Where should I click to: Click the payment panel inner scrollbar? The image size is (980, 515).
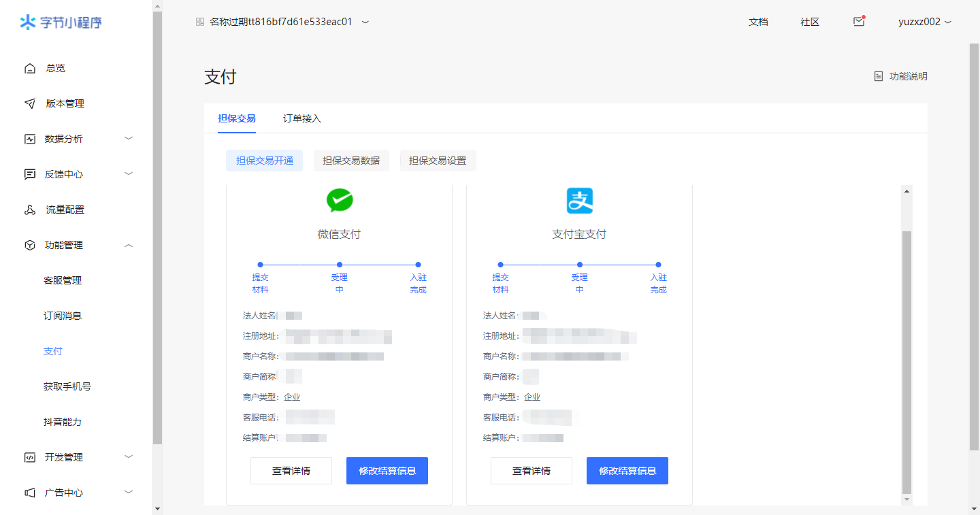[906, 361]
